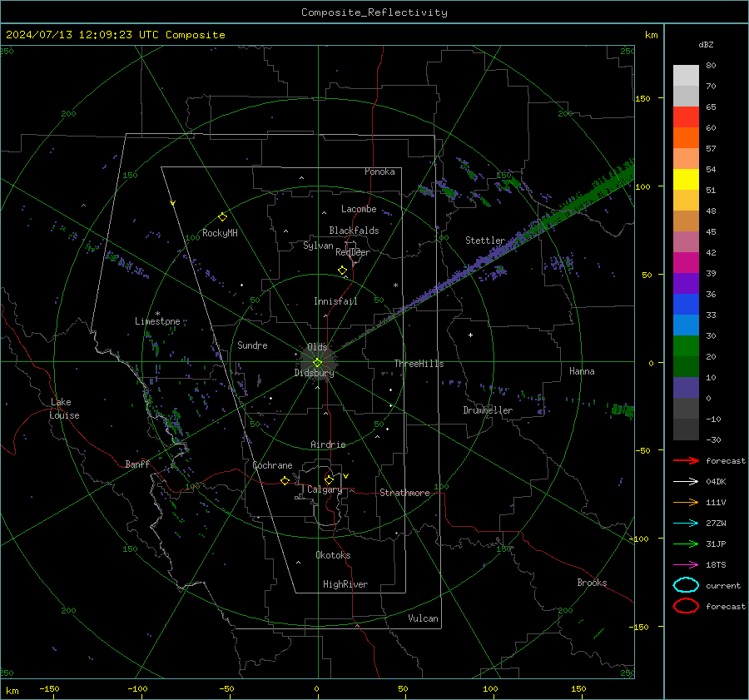Click the light gray 70-80 dBZ swatch

(686, 75)
